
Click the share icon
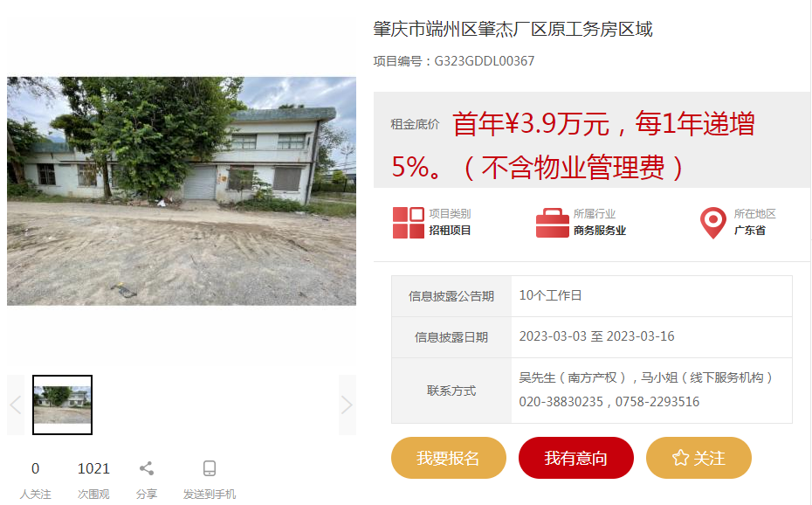147,468
